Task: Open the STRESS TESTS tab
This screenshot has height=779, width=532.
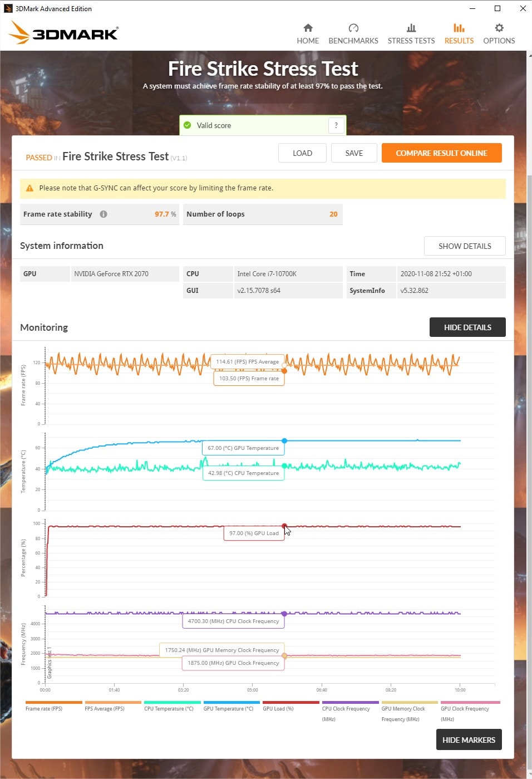Action: pyautogui.click(x=411, y=27)
